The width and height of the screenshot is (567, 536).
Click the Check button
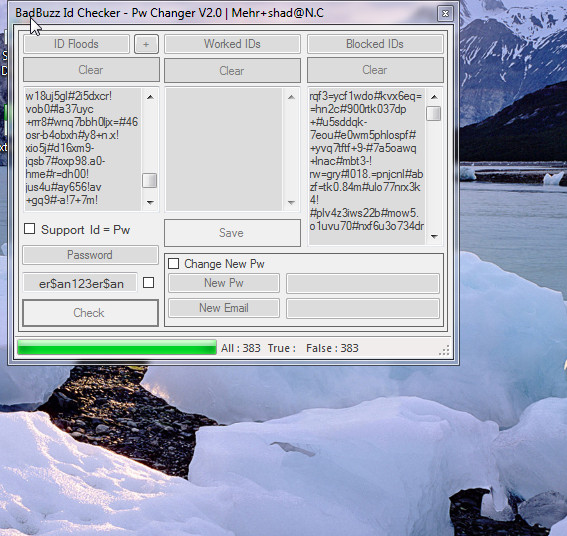tap(90, 312)
